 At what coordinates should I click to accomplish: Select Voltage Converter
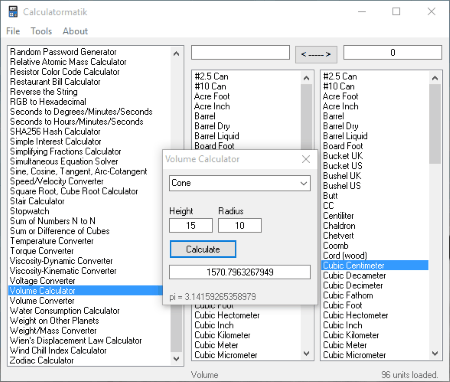point(42,281)
